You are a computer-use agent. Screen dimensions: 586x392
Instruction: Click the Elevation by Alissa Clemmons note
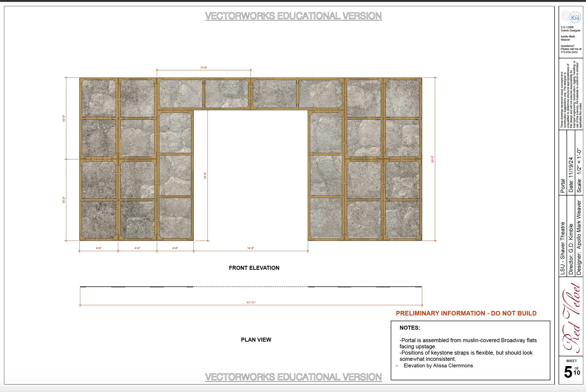tap(438, 366)
